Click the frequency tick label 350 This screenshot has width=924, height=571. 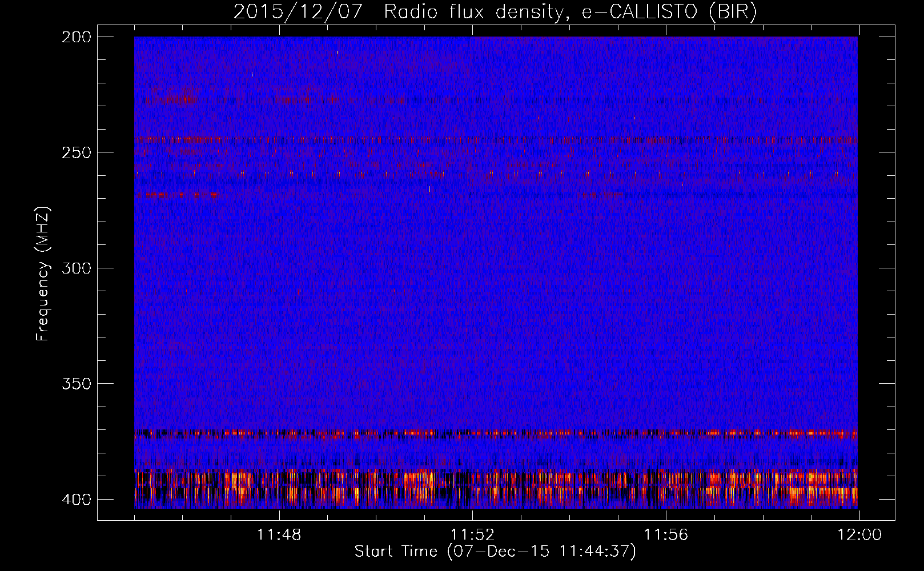(x=77, y=383)
